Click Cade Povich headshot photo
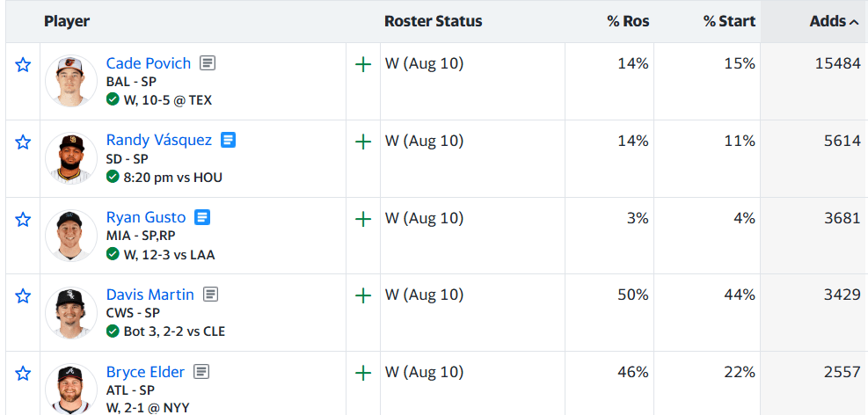868x415 pixels. pos(71,81)
